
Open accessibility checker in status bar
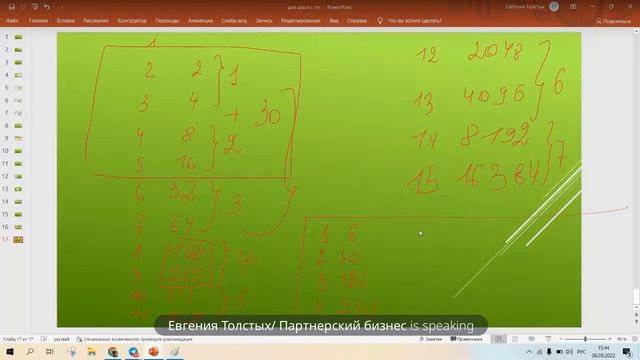(x=134, y=339)
